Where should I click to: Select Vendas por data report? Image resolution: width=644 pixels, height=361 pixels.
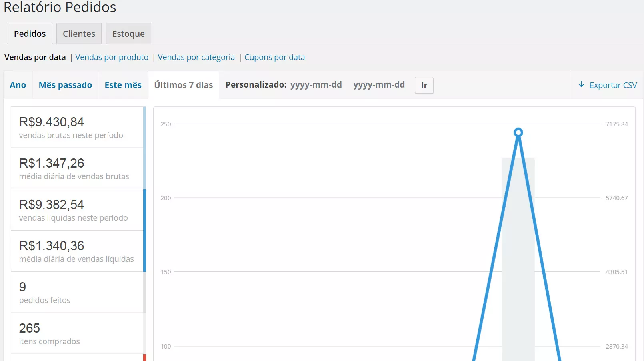point(35,57)
